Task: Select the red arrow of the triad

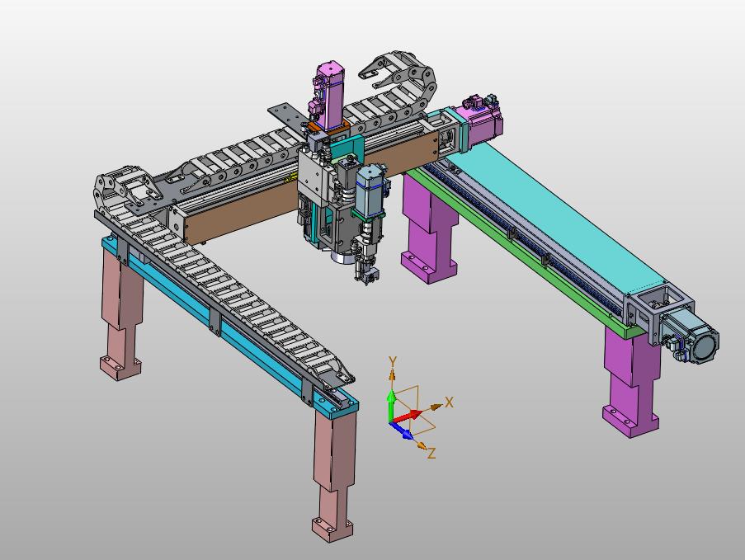Action: pyautogui.click(x=408, y=416)
